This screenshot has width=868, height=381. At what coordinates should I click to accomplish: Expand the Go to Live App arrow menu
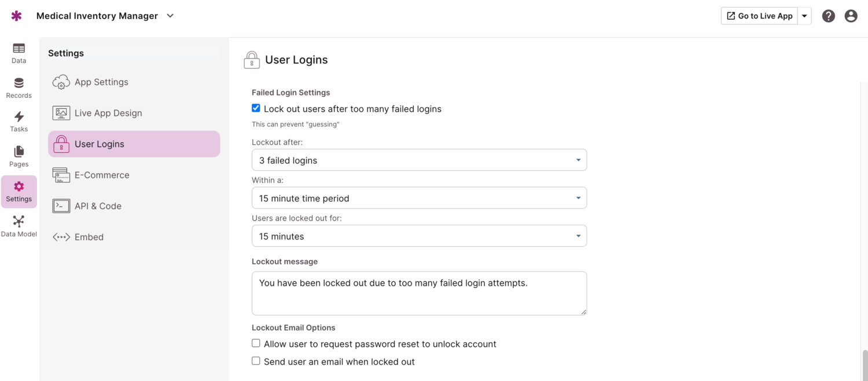[804, 16]
